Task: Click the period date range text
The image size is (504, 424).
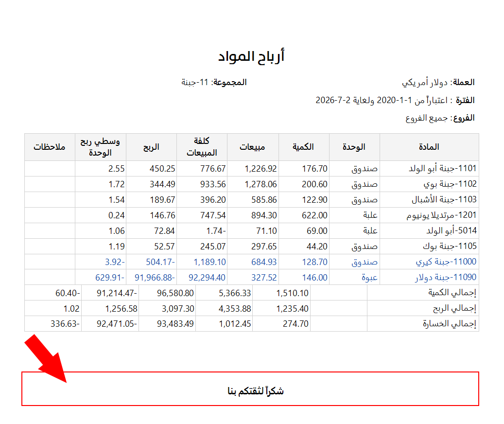Action: (x=382, y=100)
